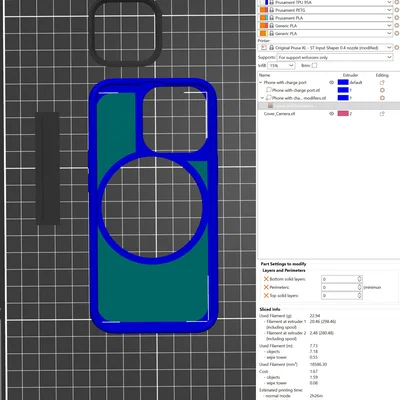The height and width of the screenshot is (400, 400).
Task: Click lock icon on printer preset row
Action: pos(272,48)
